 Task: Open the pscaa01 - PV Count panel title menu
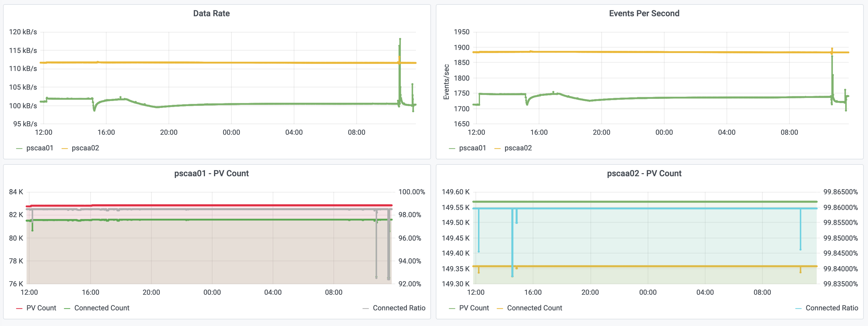211,174
